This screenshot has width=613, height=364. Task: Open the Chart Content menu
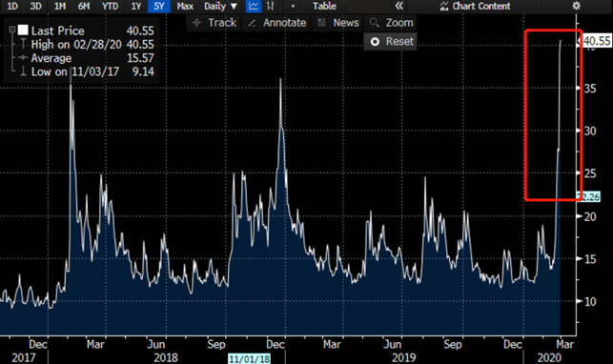(475, 7)
